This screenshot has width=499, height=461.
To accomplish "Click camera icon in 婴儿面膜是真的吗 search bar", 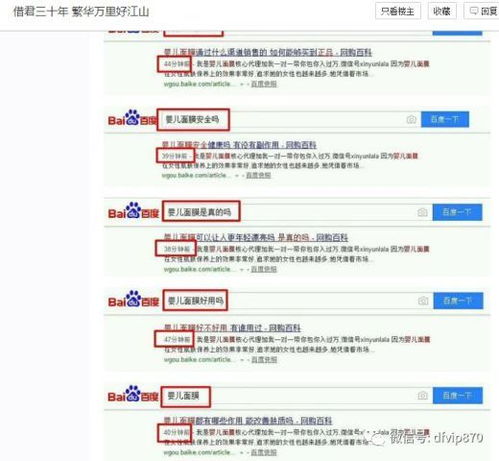I will (422, 212).
